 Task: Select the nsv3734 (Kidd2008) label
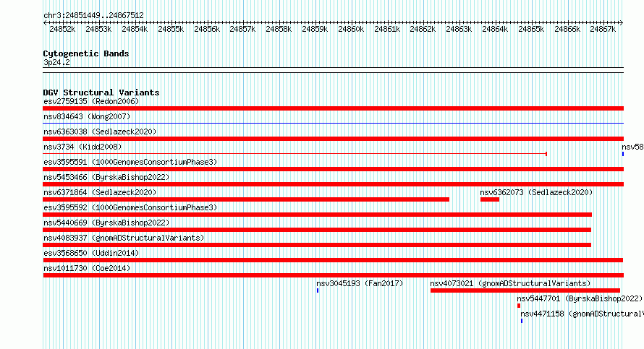82,147
